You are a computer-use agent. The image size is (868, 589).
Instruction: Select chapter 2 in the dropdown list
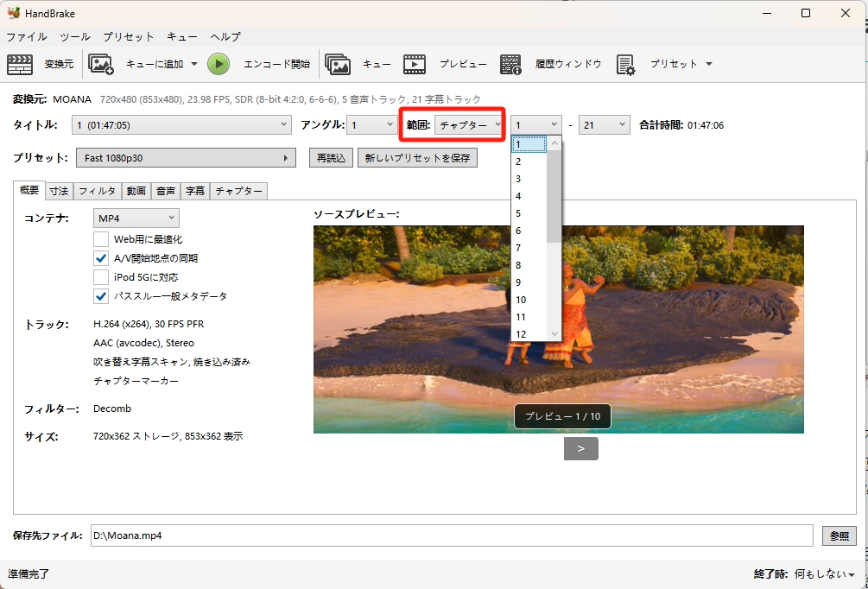click(x=529, y=161)
